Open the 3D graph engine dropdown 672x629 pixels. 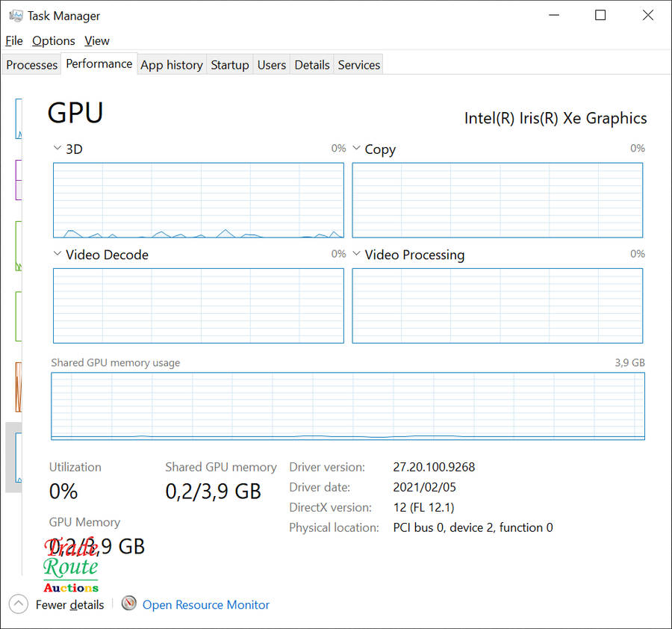[x=57, y=149]
